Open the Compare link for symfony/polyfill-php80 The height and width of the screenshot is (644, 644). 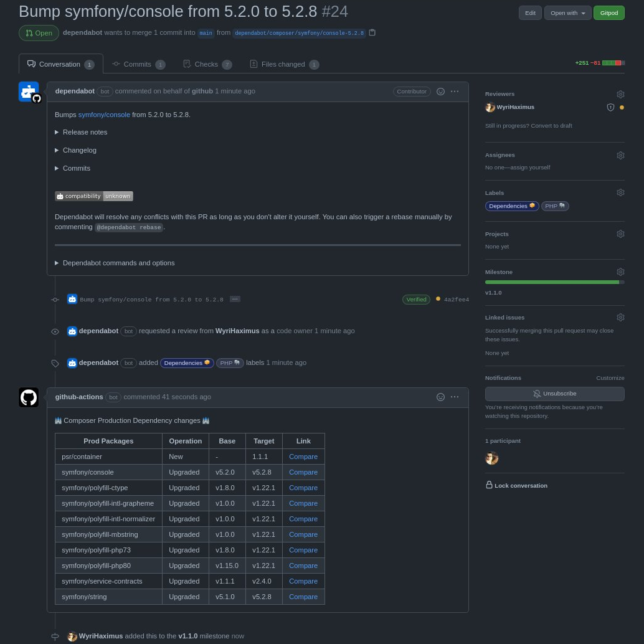[x=303, y=566]
